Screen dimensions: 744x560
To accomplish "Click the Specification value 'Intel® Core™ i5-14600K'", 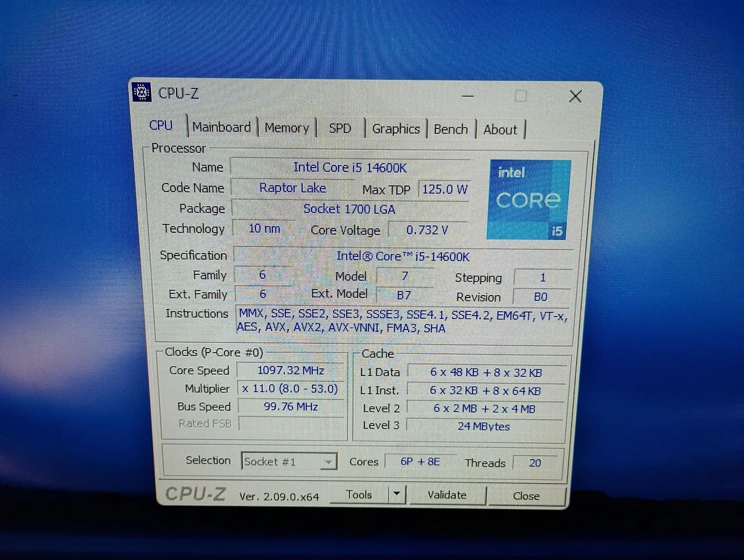I will 403,256.
